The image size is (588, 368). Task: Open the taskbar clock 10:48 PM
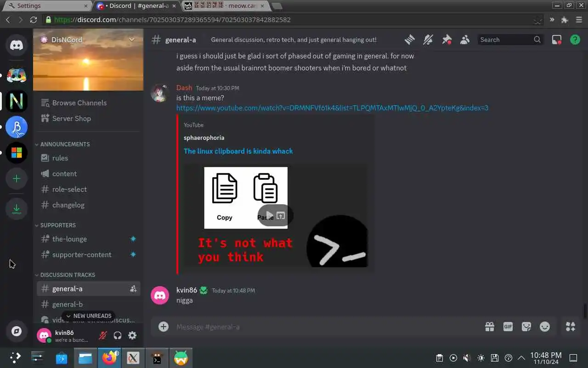click(x=546, y=358)
